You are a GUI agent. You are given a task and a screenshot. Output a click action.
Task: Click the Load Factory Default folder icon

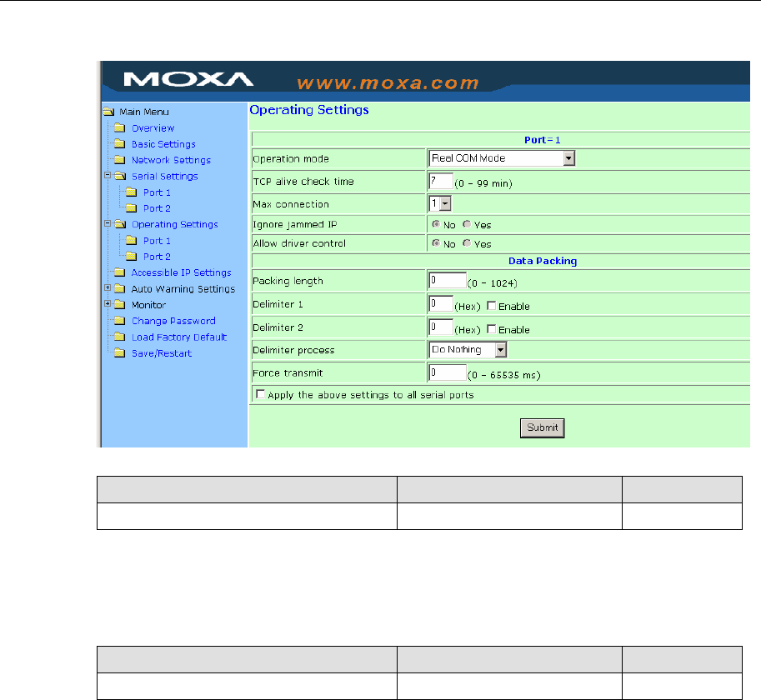pyautogui.click(x=119, y=337)
